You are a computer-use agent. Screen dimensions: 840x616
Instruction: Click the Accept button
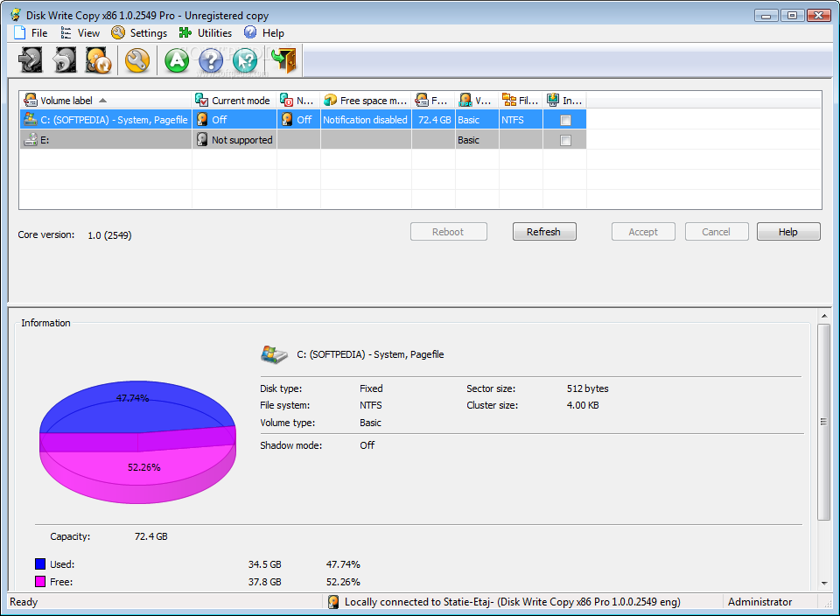click(643, 232)
